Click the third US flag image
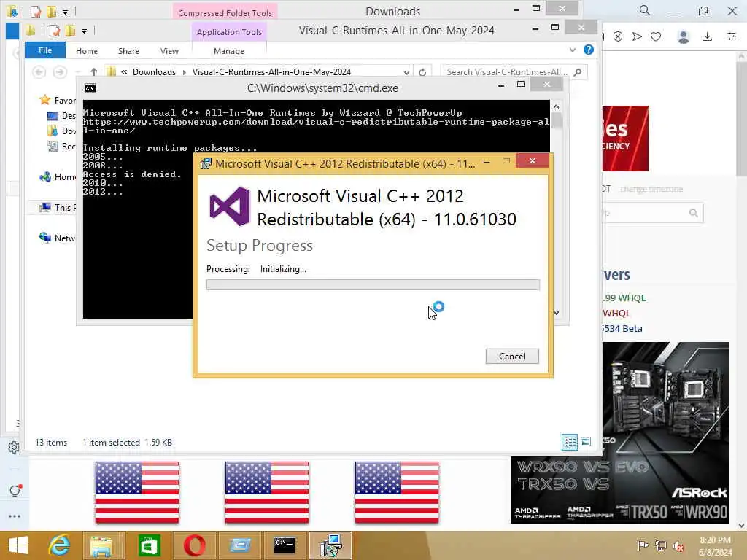Image resolution: width=747 pixels, height=560 pixels. (x=397, y=492)
